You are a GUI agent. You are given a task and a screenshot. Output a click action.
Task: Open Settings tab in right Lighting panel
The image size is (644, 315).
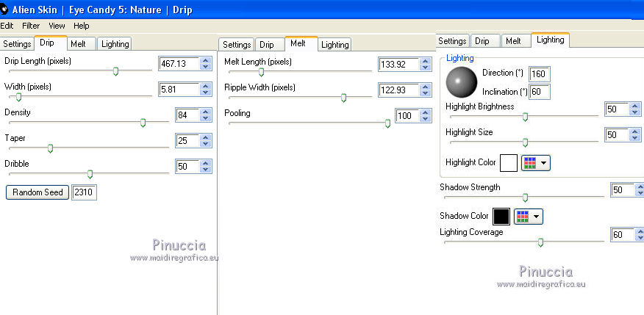pos(452,41)
